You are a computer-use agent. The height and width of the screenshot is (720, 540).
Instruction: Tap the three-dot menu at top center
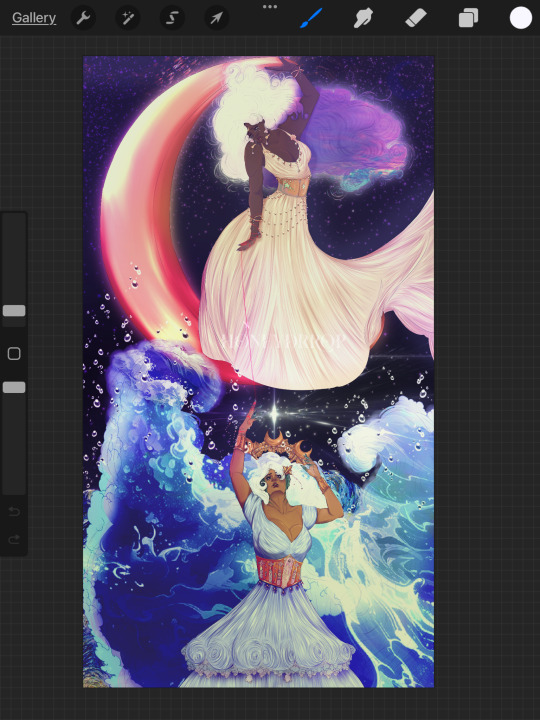(270, 7)
